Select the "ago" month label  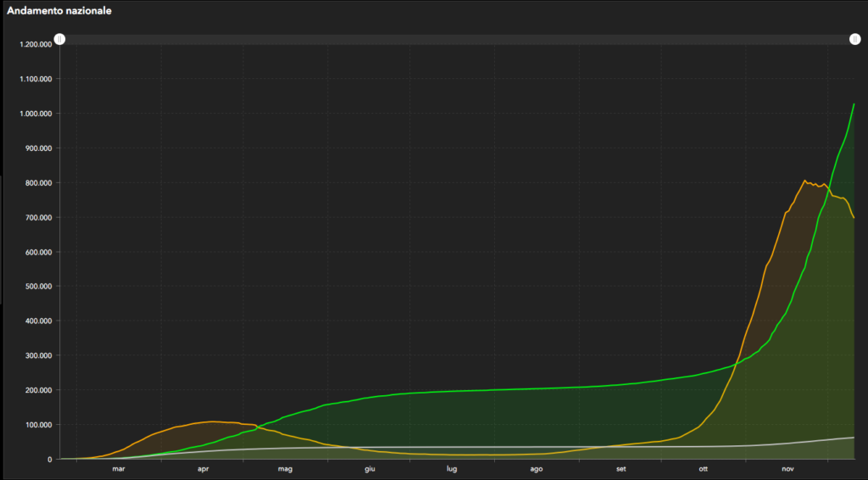pyautogui.click(x=537, y=468)
